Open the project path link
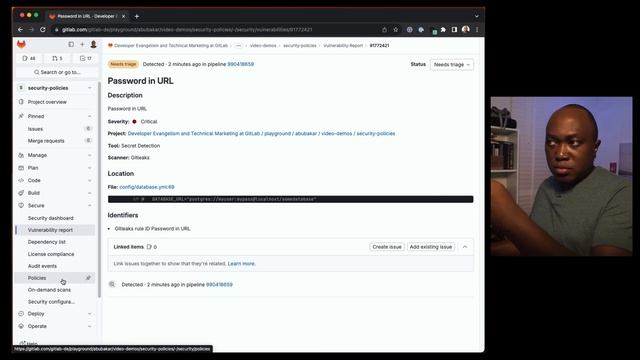 261,133
